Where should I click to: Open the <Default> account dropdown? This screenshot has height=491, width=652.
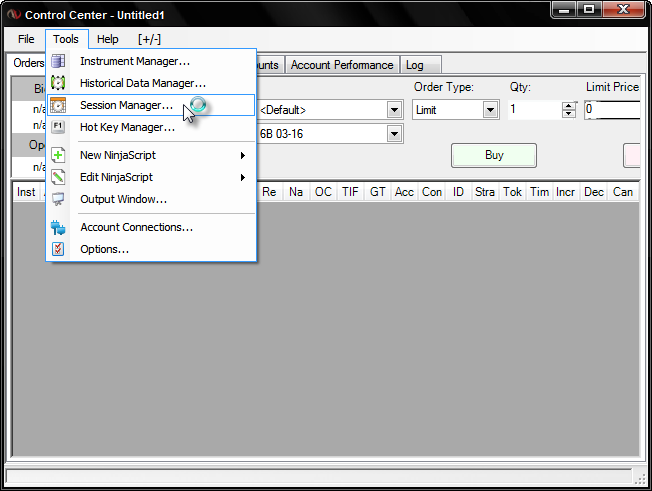394,110
